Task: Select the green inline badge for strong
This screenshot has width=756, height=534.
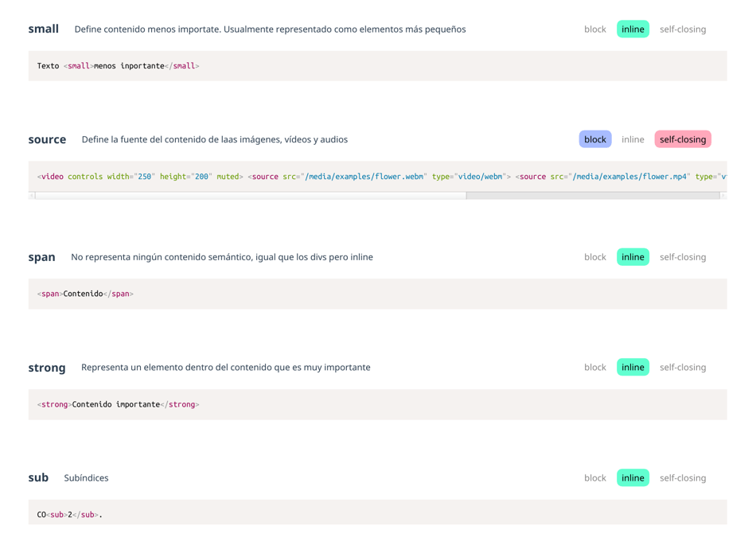Action: tap(633, 367)
